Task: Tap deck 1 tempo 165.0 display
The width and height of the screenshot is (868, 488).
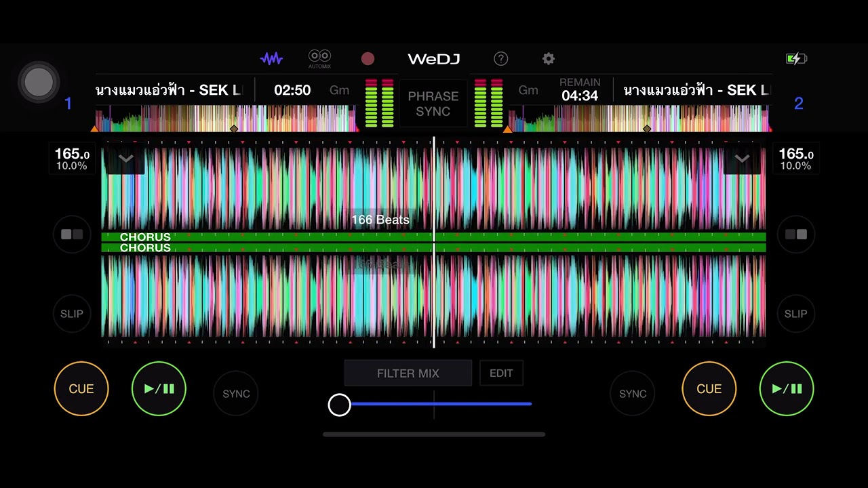Action: [x=72, y=159]
